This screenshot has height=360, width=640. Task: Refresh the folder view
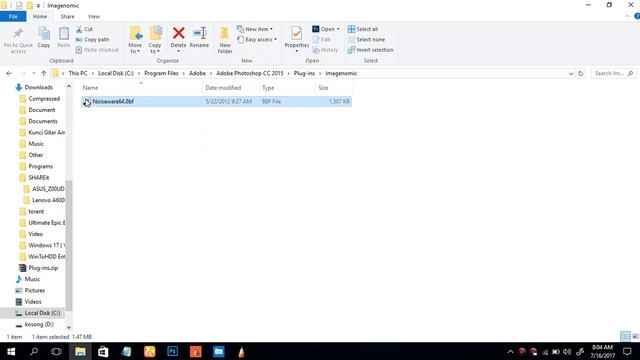pyautogui.click(x=580, y=73)
